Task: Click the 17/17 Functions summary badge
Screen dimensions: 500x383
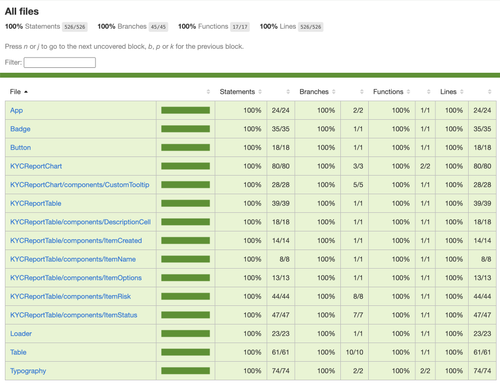Action: (240, 27)
